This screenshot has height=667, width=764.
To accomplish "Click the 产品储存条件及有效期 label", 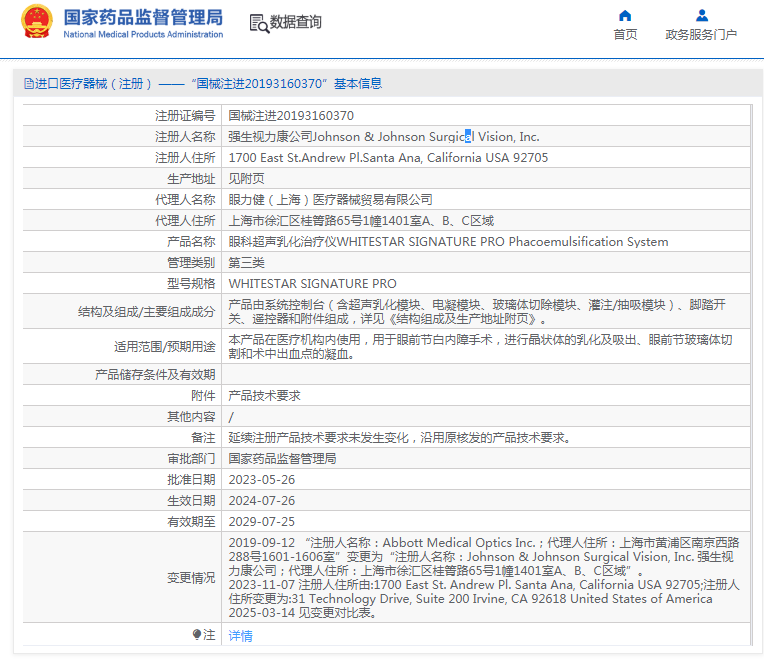I will (x=155, y=375).
